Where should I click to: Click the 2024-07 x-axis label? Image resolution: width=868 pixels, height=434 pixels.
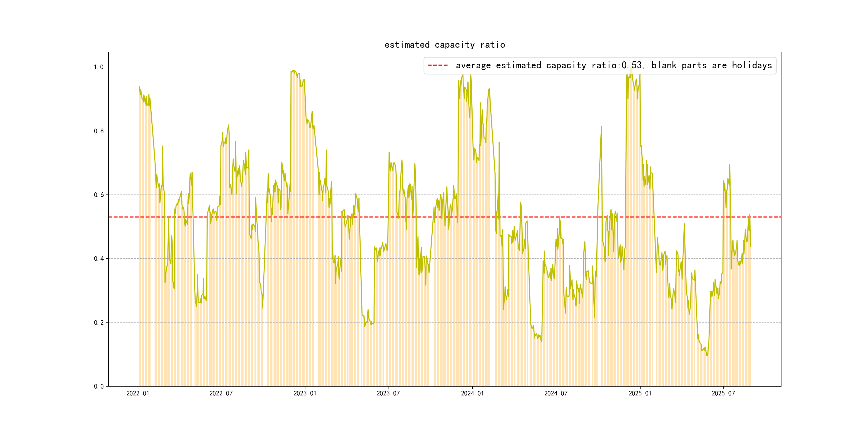pos(556,393)
